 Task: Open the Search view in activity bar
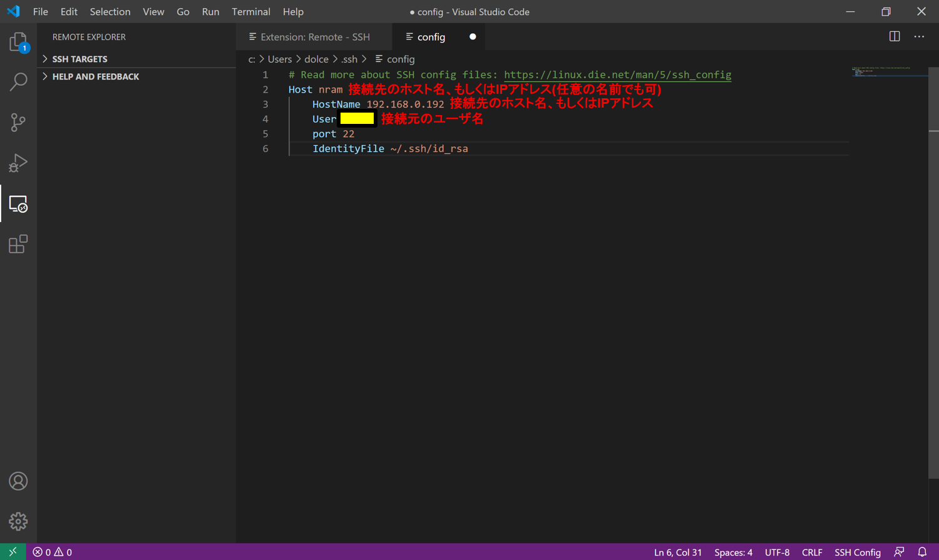pyautogui.click(x=18, y=81)
